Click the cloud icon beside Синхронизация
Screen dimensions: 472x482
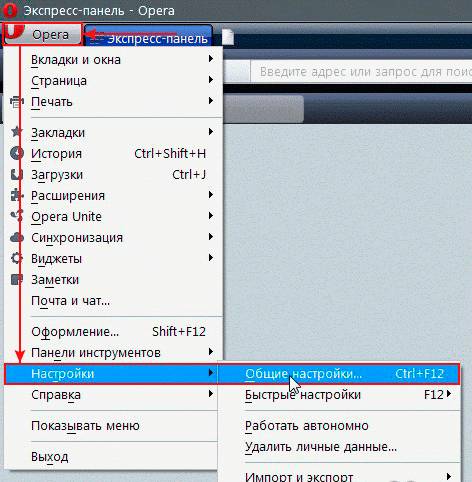[x=17, y=237]
